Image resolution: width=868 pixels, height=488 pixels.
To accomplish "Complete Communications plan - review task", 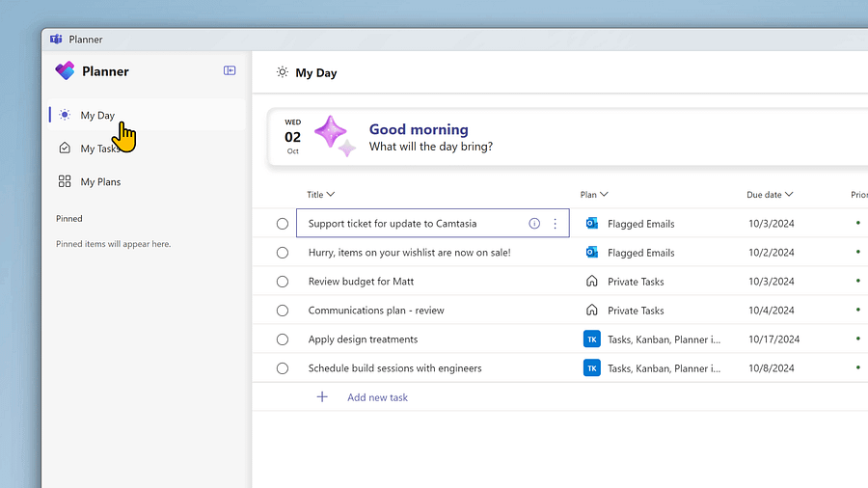I will [x=283, y=311].
